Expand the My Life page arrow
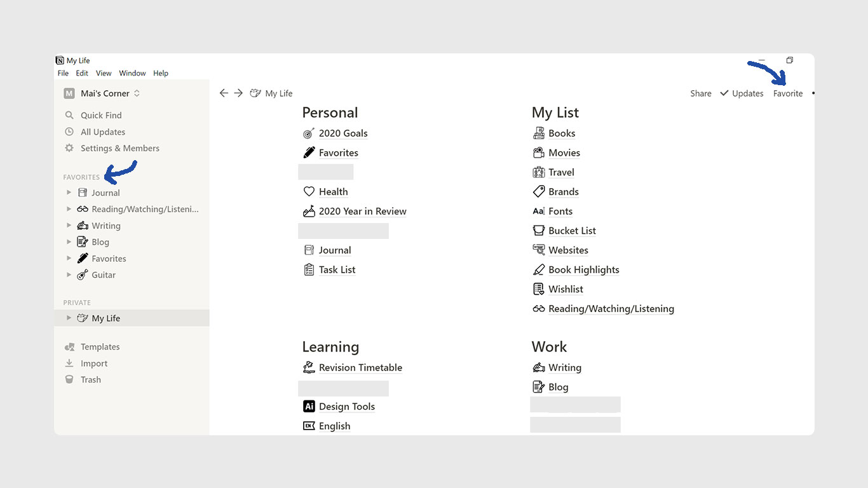Image resolution: width=868 pixels, height=488 pixels. coord(69,318)
